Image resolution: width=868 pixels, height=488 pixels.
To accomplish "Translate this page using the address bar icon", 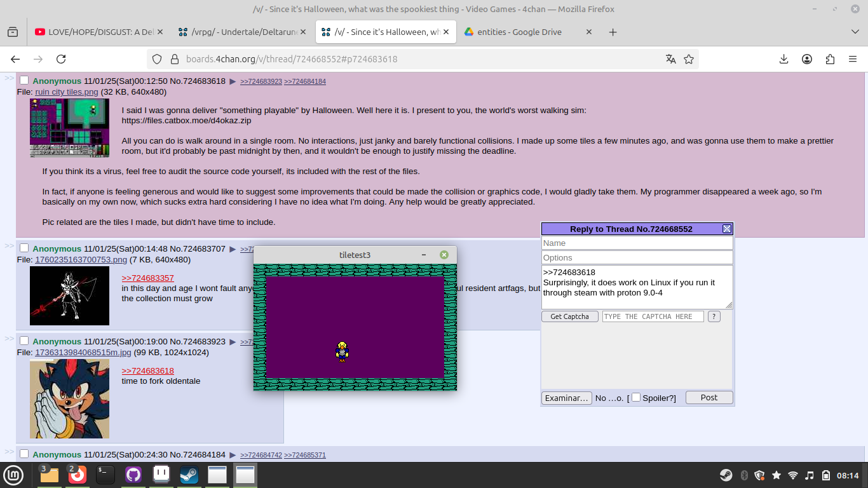I will (670, 59).
